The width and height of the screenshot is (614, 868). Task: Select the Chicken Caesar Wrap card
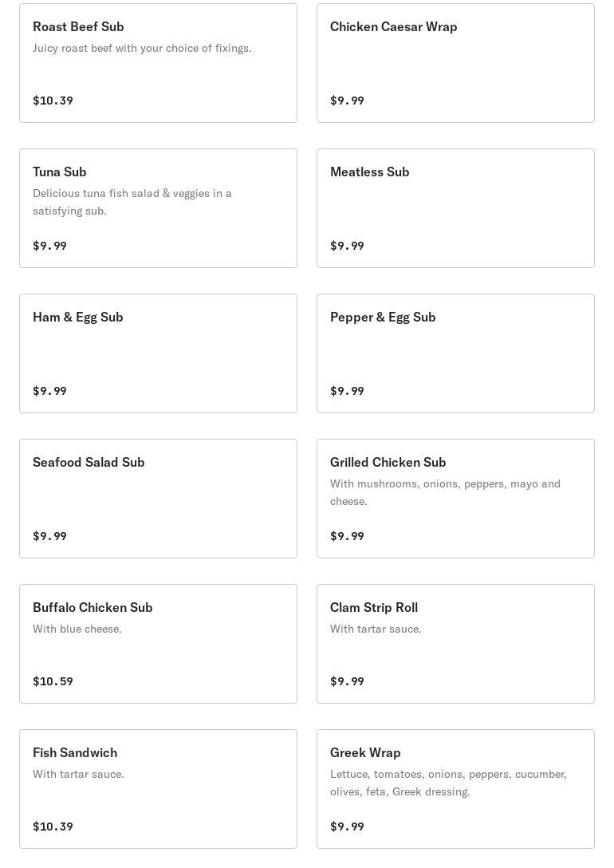point(455,63)
